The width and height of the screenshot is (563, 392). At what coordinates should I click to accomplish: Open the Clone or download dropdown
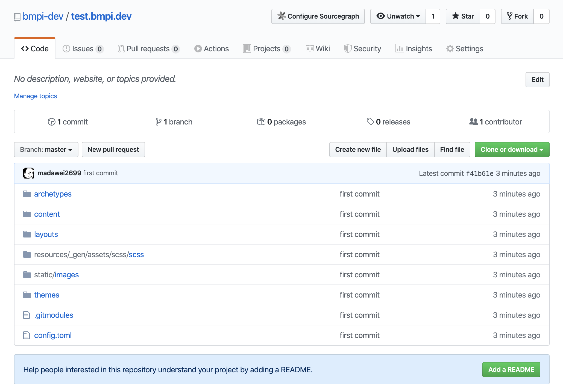[512, 150]
